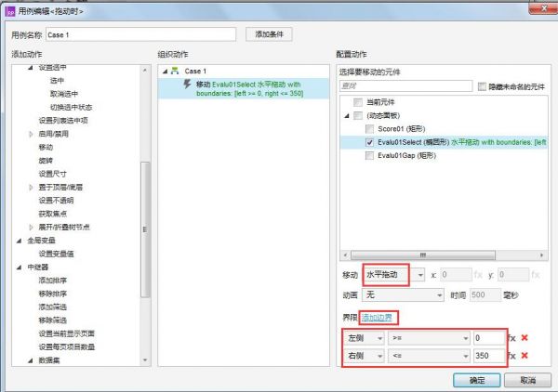Click the fx icon for the 右侧 boundary value
Viewport: 558px width, 392px height.
click(x=511, y=356)
